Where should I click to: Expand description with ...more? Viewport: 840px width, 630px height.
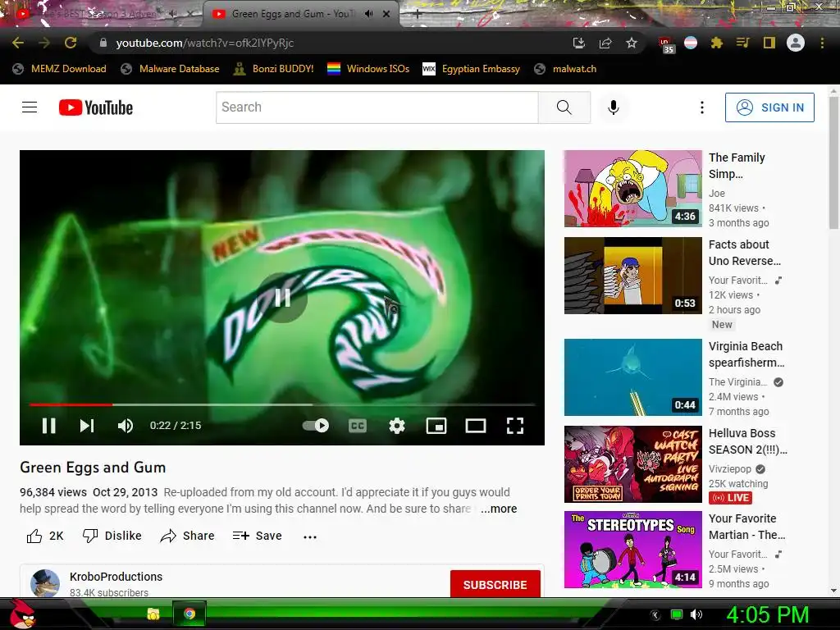pos(499,509)
